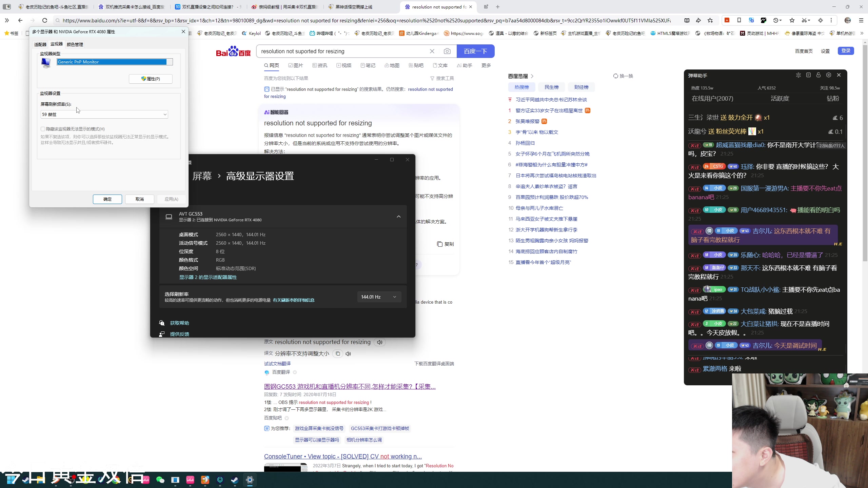Confirm dialog with 确定 button
This screenshot has height=488, width=868.
pyautogui.click(x=107, y=199)
